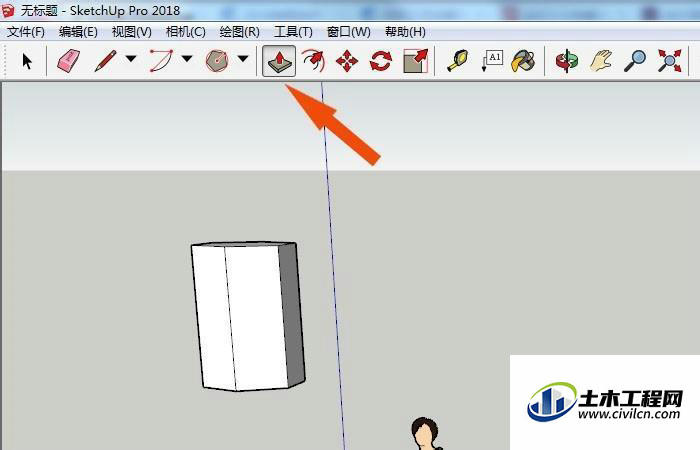700x450 pixels.
Task: Click the Zoom Extents tool
Action: point(670,61)
